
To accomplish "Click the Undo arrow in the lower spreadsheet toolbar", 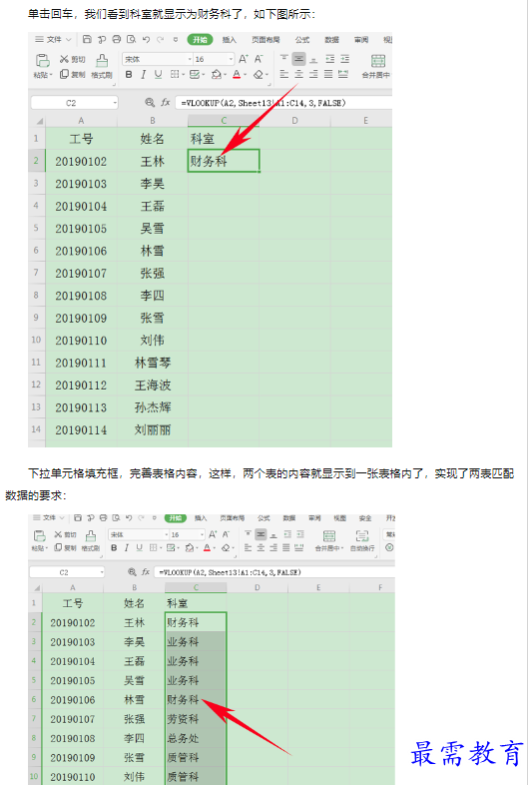I will click(129, 517).
